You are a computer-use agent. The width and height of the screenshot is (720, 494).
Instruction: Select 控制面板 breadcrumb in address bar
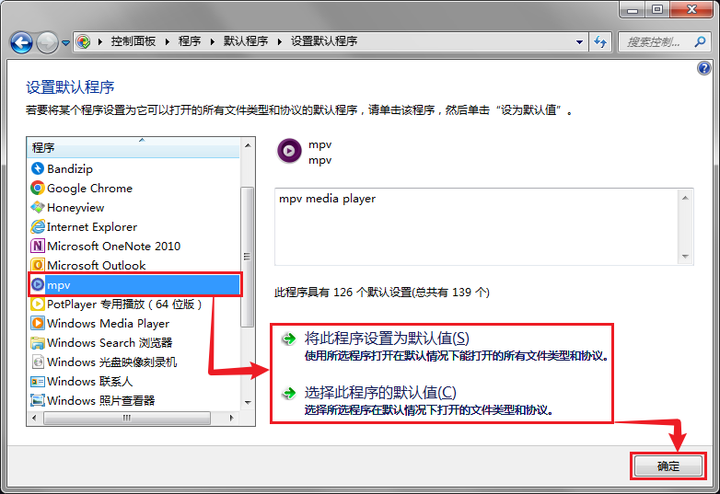click(133, 41)
